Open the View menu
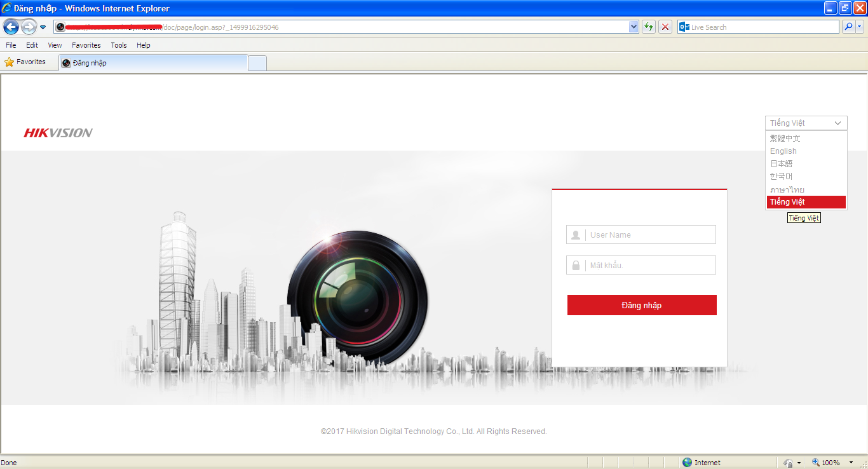 [55, 45]
